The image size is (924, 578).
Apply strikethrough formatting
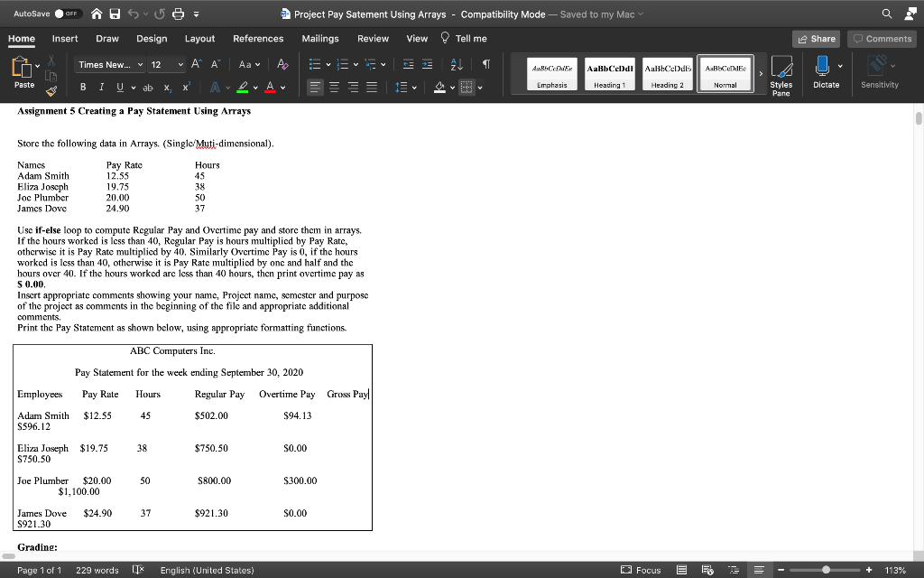click(147, 88)
